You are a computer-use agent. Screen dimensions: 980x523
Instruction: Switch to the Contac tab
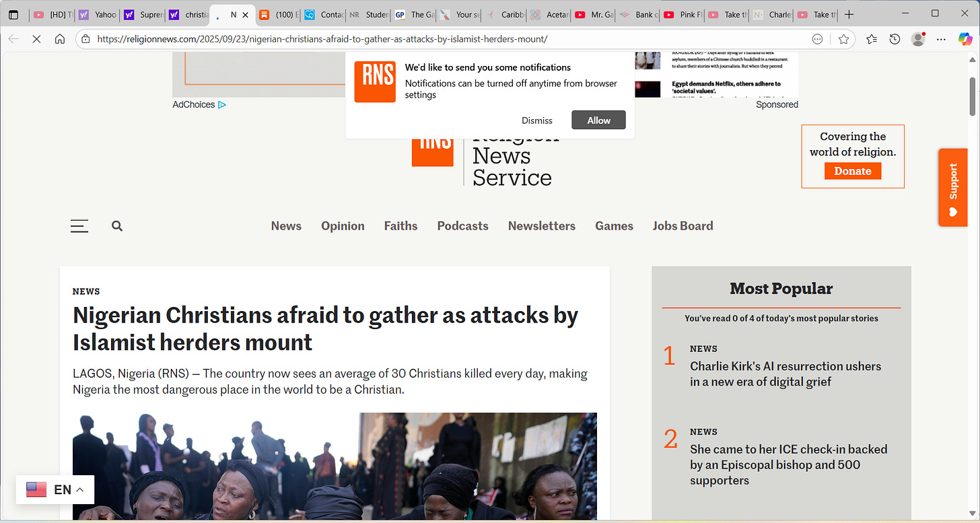(x=323, y=14)
